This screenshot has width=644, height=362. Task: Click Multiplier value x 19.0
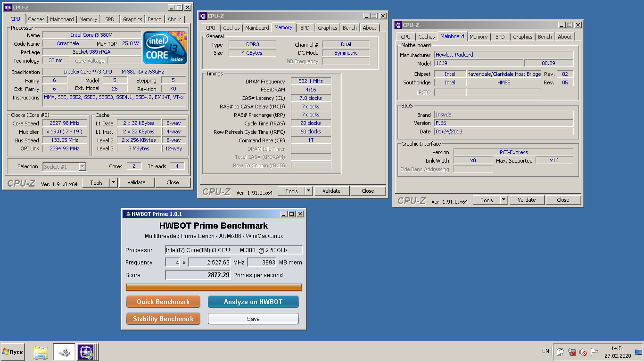click(65, 132)
